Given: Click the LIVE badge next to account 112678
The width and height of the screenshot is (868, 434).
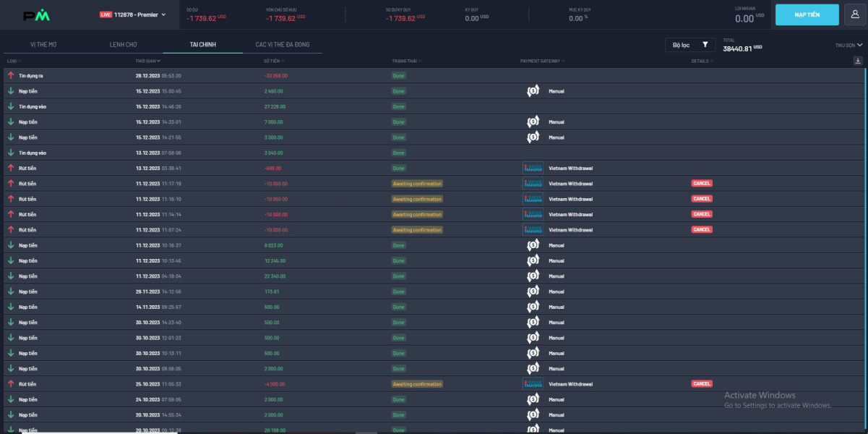Looking at the screenshot, I should click(106, 14).
